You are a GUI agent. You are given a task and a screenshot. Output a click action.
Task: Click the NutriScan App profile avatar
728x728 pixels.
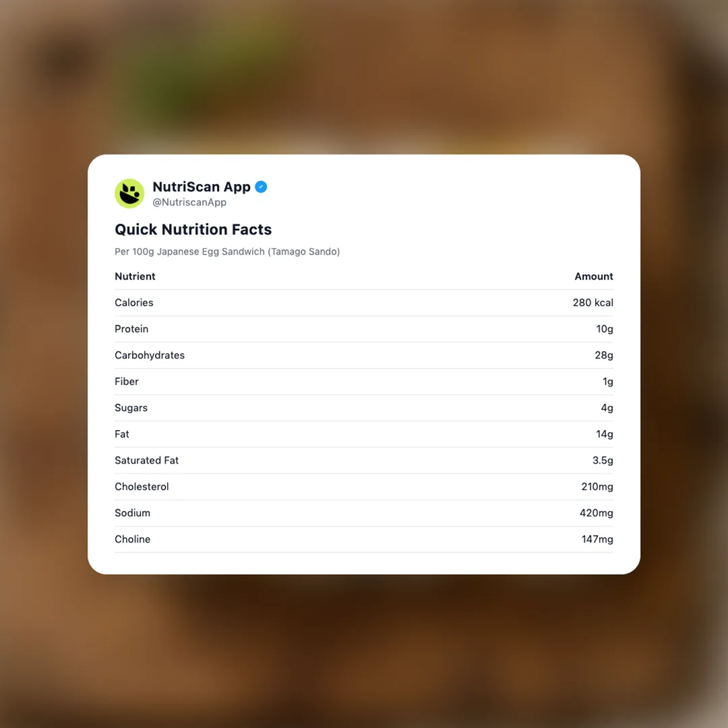click(129, 193)
